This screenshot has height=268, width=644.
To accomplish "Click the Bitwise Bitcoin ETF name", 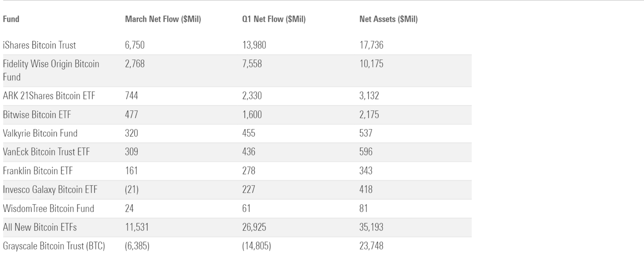I will (x=37, y=115).
